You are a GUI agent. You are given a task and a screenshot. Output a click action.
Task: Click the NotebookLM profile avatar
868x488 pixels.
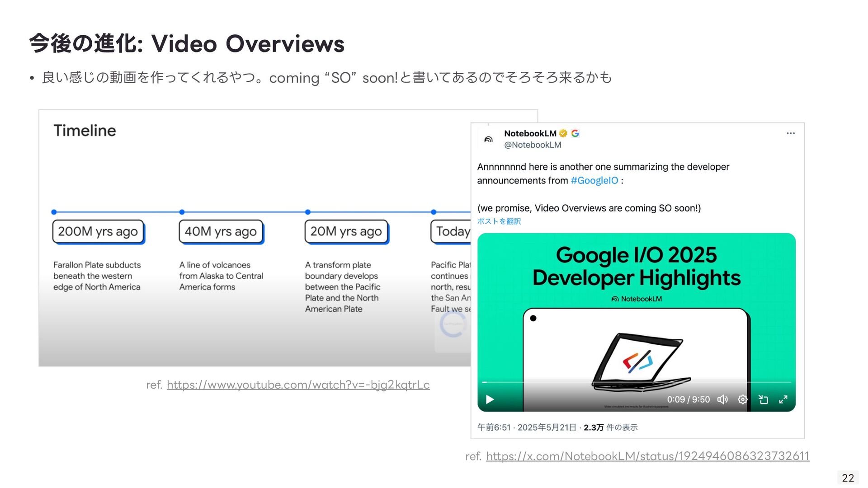488,139
